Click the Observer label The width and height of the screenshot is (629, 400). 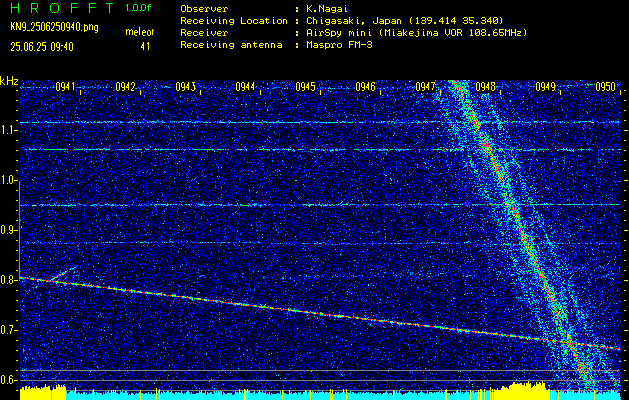(x=204, y=8)
